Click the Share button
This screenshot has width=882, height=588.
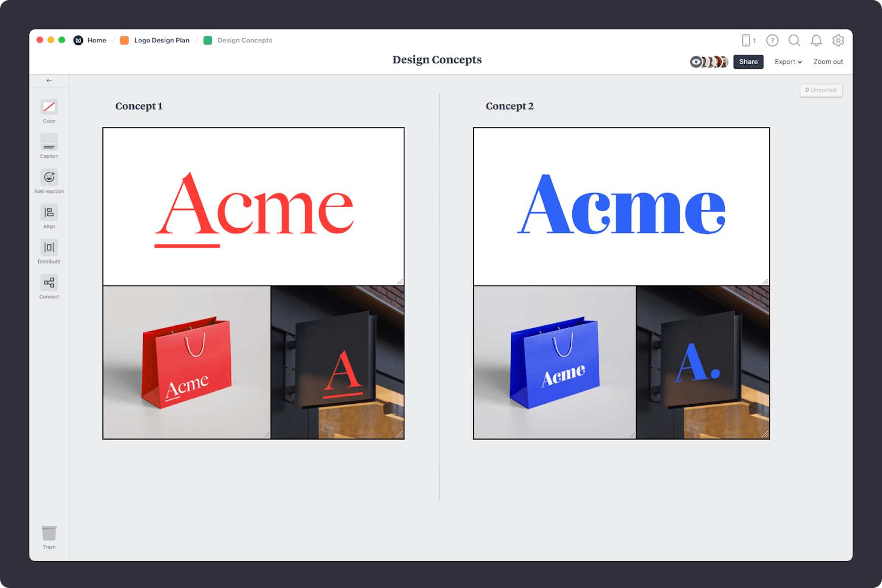pos(748,62)
